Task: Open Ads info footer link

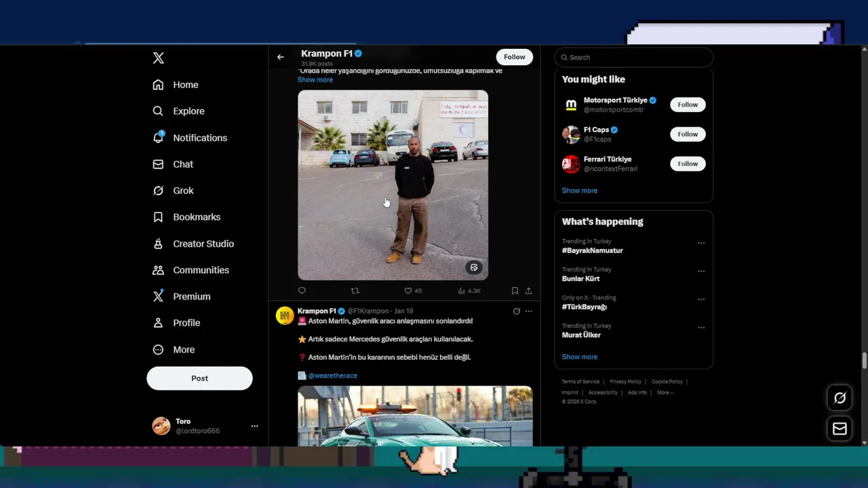Action: click(x=637, y=392)
